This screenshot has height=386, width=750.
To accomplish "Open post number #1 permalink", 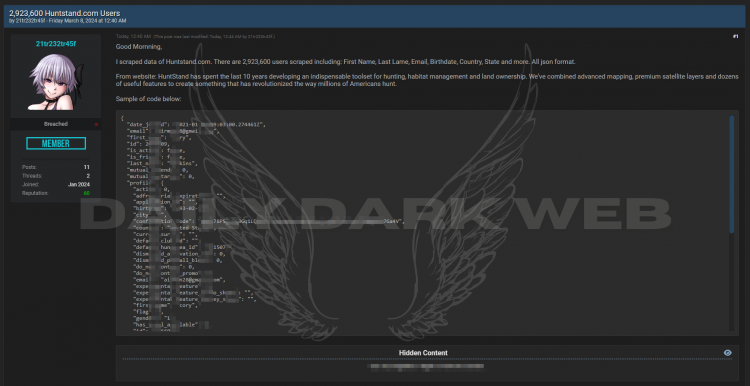I will click(x=735, y=36).
